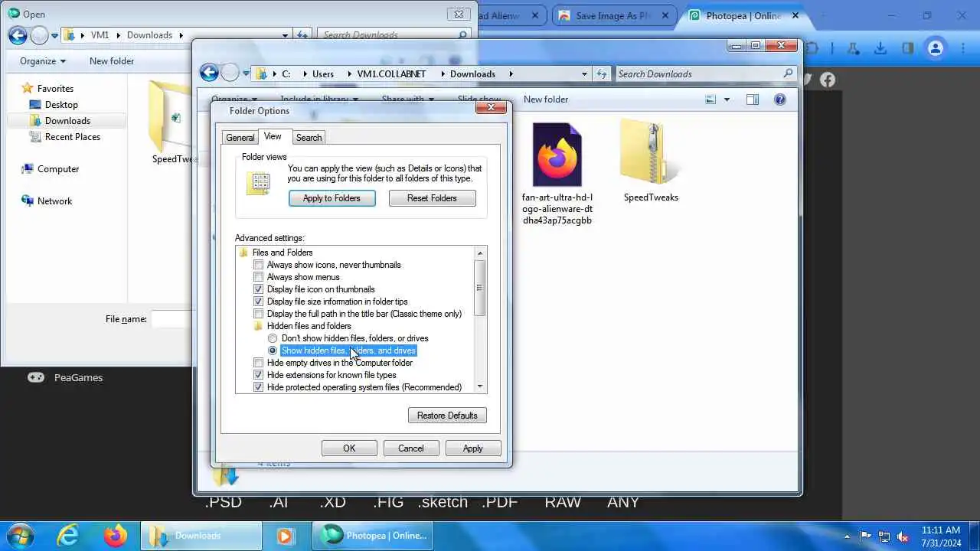This screenshot has width=980, height=551.
Task: Switch to Photopea taskbar window
Action: 374,536
